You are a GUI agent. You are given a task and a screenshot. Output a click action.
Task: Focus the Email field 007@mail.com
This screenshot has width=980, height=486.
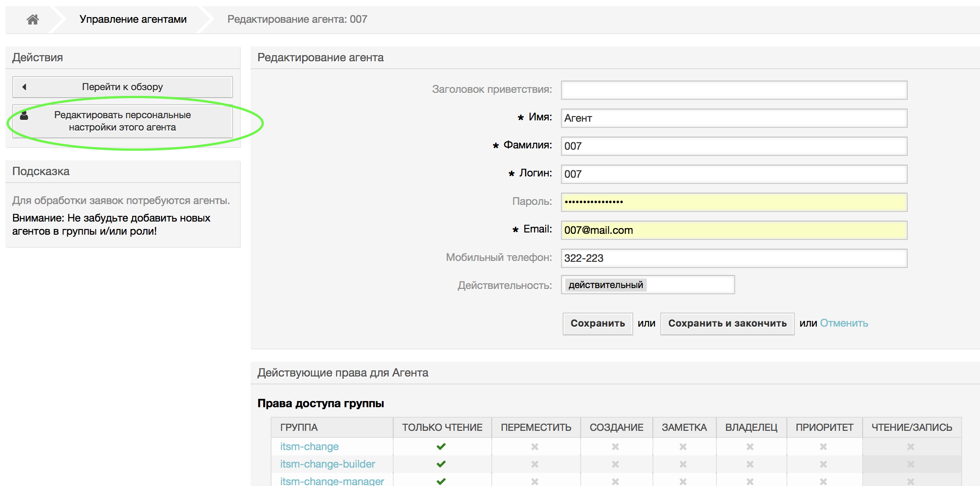[x=734, y=230]
